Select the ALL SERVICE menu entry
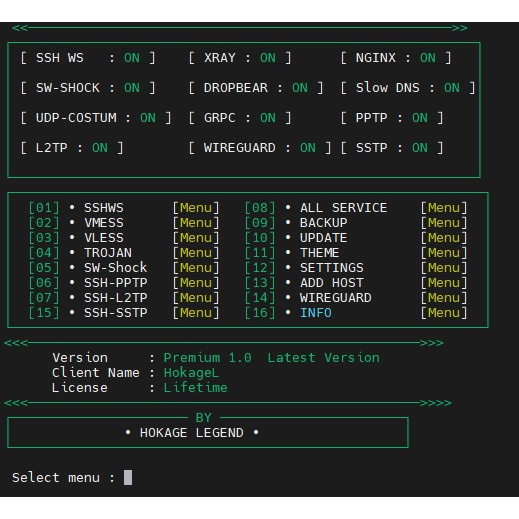This screenshot has height=519, width=519. 343,208
